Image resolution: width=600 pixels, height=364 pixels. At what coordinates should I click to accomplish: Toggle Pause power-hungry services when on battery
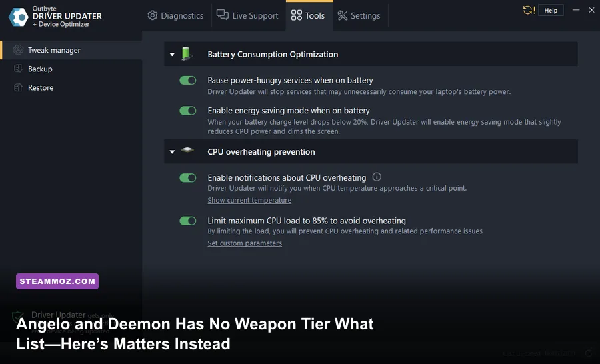(188, 81)
